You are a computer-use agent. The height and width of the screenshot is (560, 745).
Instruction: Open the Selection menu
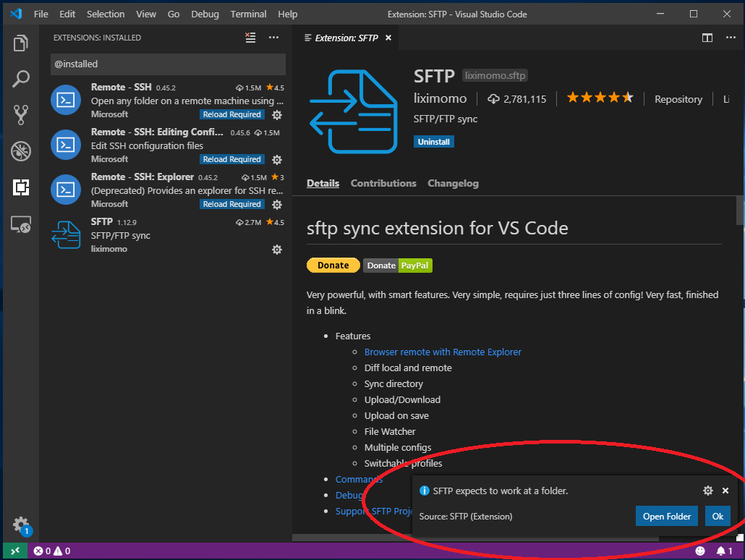click(x=106, y=14)
